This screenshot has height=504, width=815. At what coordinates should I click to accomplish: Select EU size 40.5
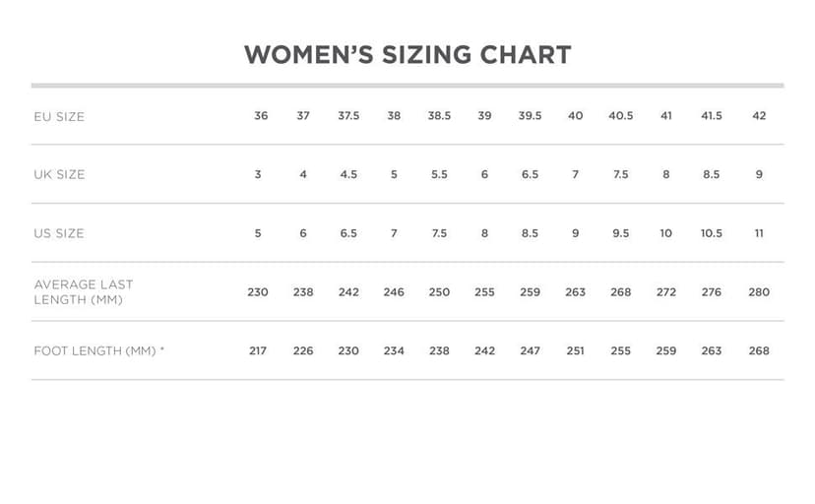tap(620, 116)
